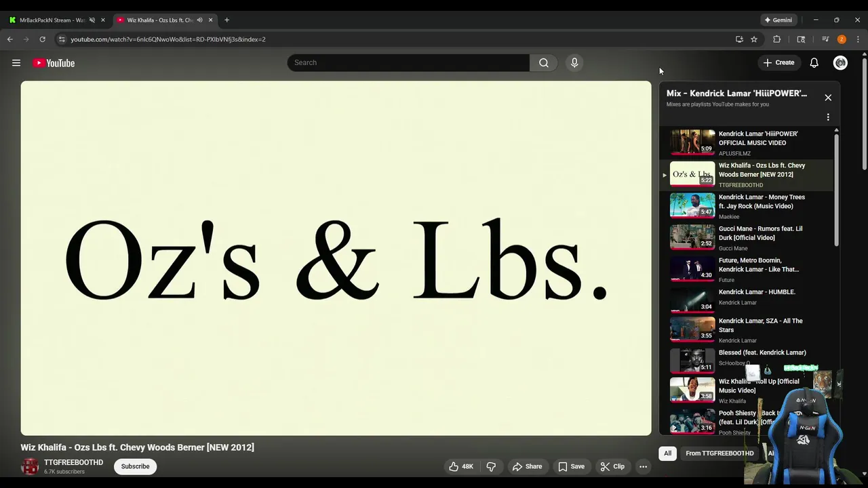Select current Wiz Khalifa Ozs Lbs playlist item
Image resolution: width=868 pixels, height=488 pixels.
tap(747, 174)
